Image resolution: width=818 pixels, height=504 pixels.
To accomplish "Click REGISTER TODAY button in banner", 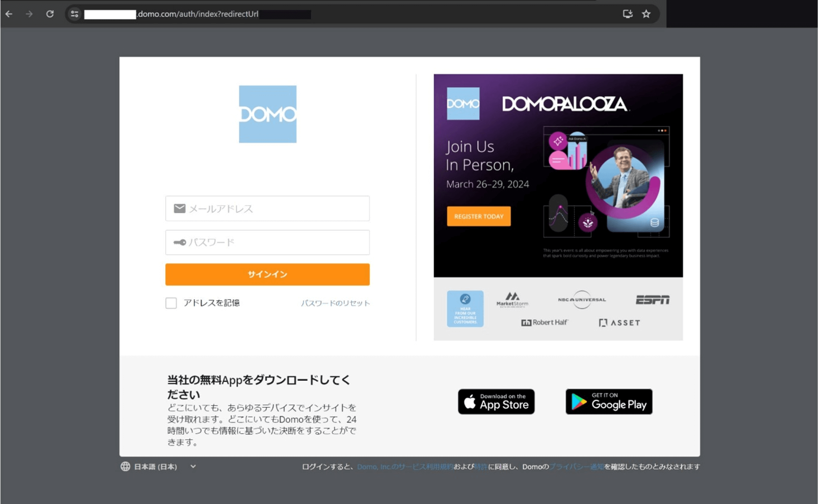I will pyautogui.click(x=479, y=216).
